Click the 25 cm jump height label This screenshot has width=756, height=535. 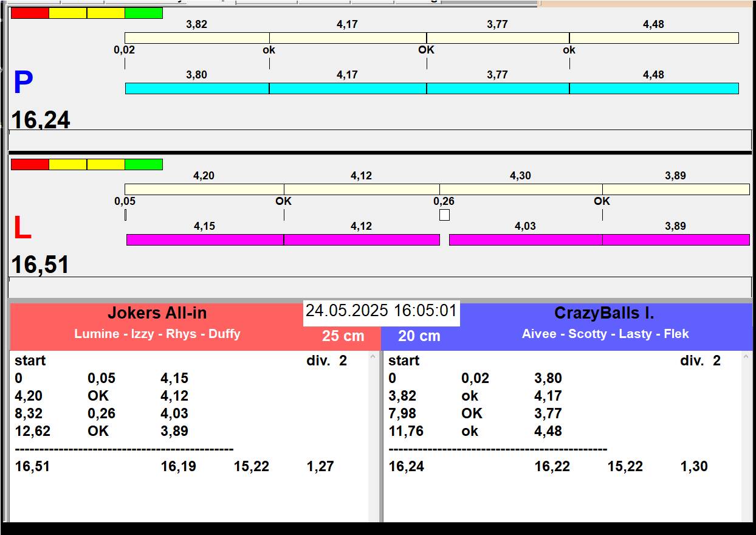(x=343, y=336)
